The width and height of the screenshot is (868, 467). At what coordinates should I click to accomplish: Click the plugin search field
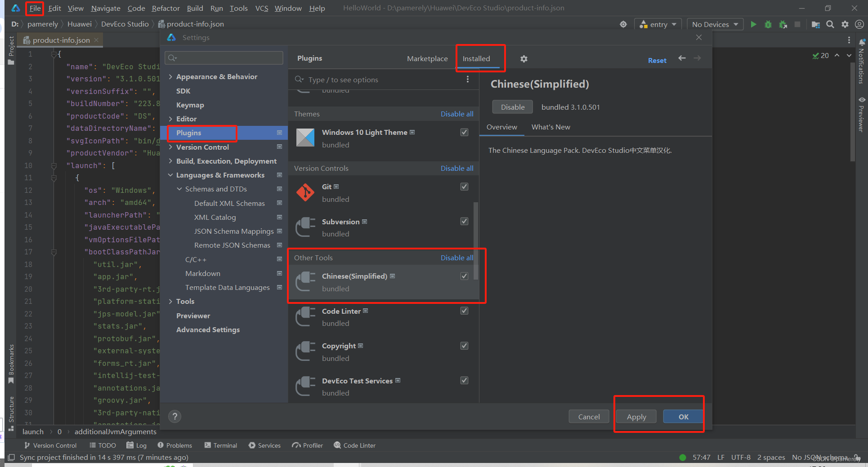[378, 80]
